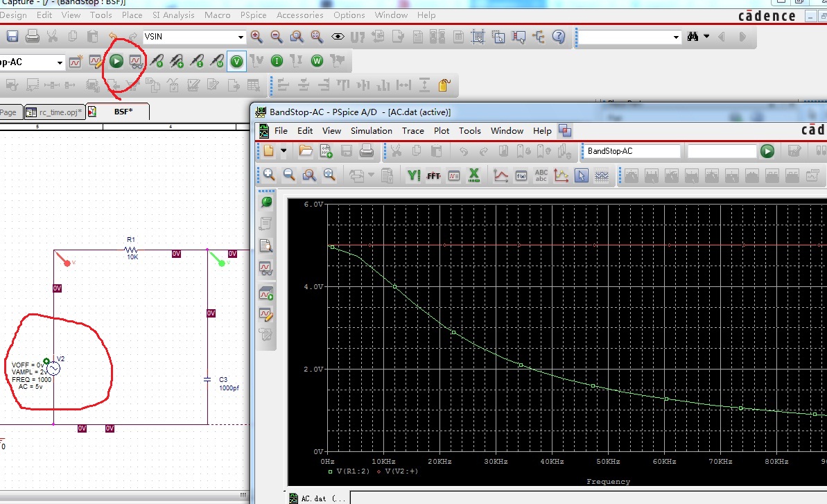Open simulation profile dropdown ending in AC
Viewport: 827px width, 504px height.
[x=60, y=62]
